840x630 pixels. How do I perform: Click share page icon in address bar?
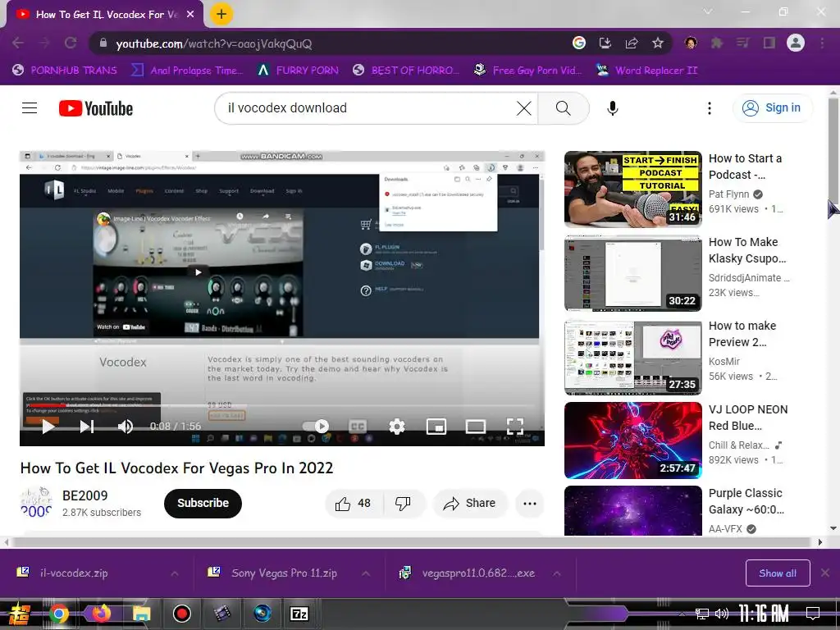[632, 43]
